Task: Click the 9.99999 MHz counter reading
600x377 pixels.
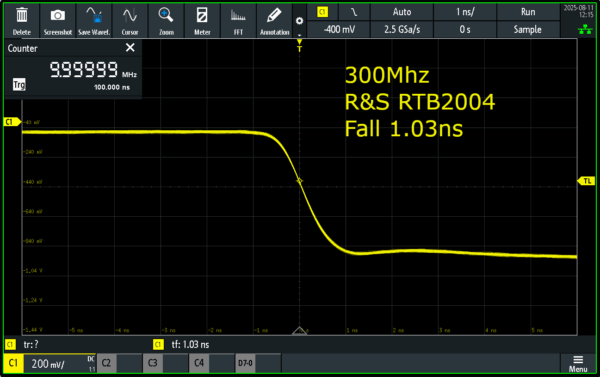Action: (x=93, y=70)
